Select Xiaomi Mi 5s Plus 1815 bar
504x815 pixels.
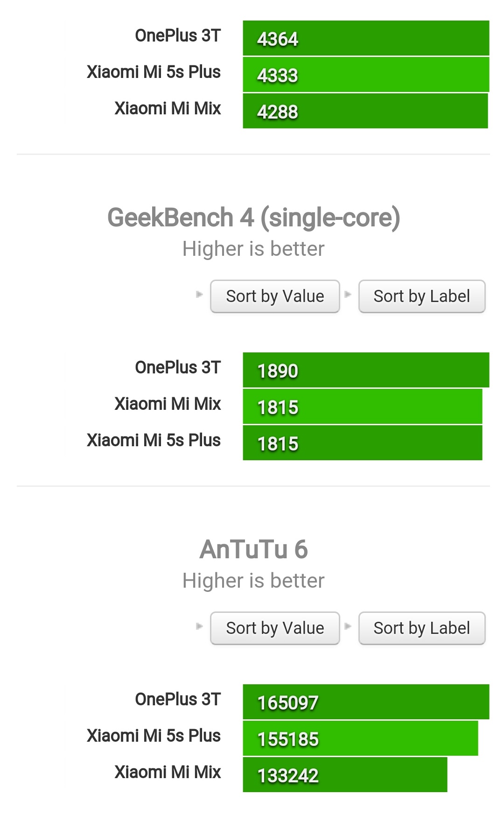[x=363, y=443]
